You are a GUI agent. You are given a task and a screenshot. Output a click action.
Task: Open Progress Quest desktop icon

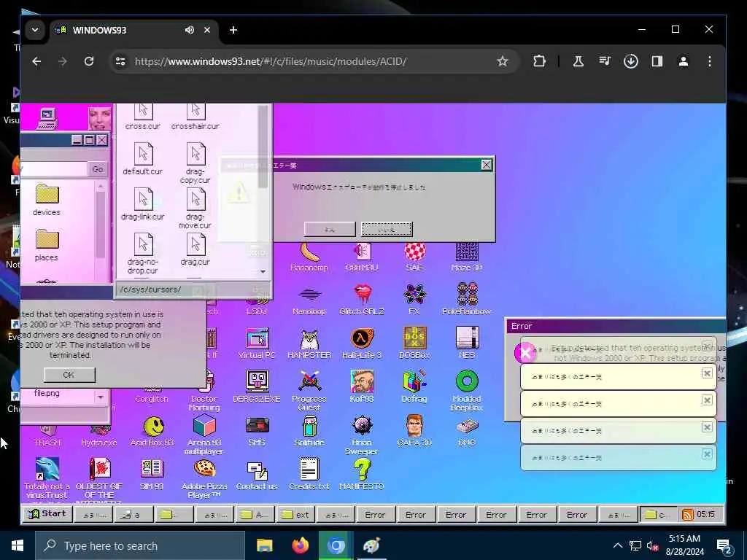309,392
